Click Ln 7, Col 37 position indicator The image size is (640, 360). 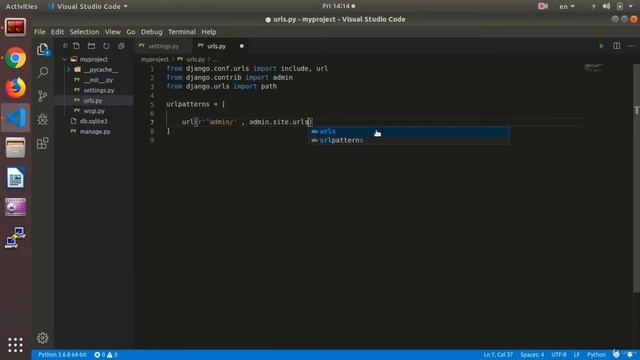498,355
